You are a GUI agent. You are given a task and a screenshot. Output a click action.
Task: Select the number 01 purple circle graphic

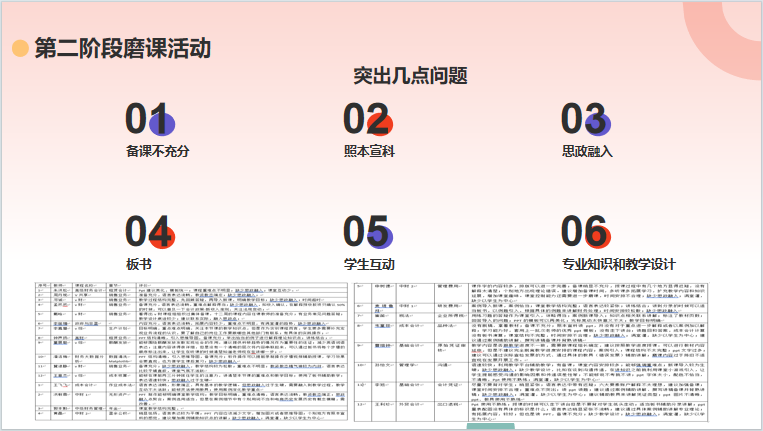click(161, 123)
